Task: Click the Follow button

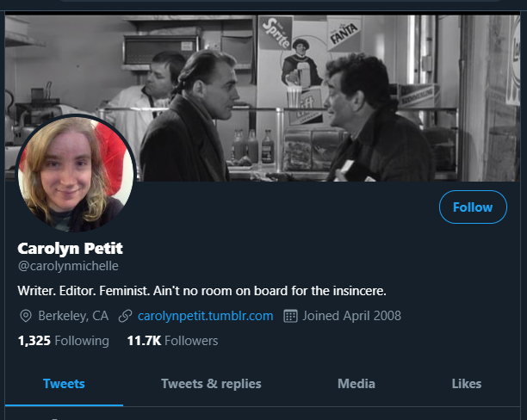Action: (x=473, y=207)
